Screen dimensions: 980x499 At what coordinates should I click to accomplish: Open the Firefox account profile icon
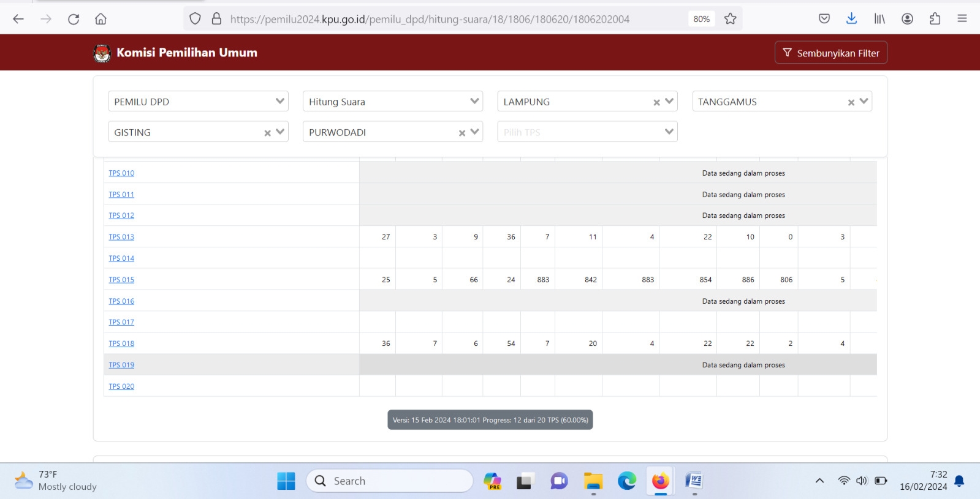907,19
